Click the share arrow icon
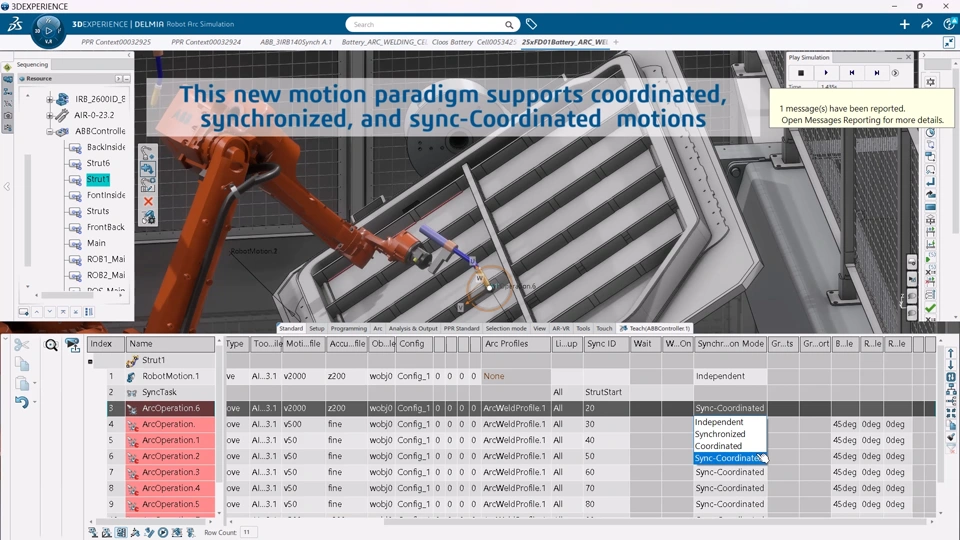Image resolution: width=960 pixels, height=540 pixels. coord(926,24)
